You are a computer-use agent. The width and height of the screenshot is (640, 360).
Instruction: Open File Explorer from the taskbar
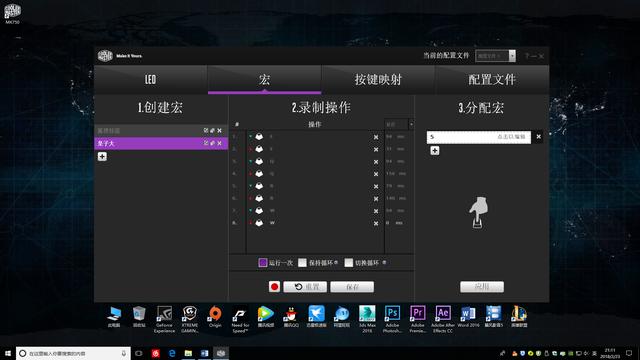tap(188, 353)
